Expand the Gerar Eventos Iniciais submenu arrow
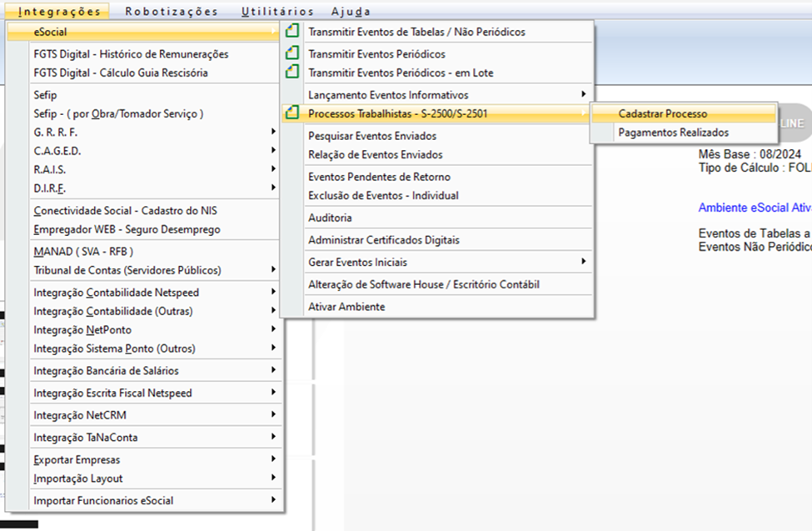 click(x=583, y=262)
